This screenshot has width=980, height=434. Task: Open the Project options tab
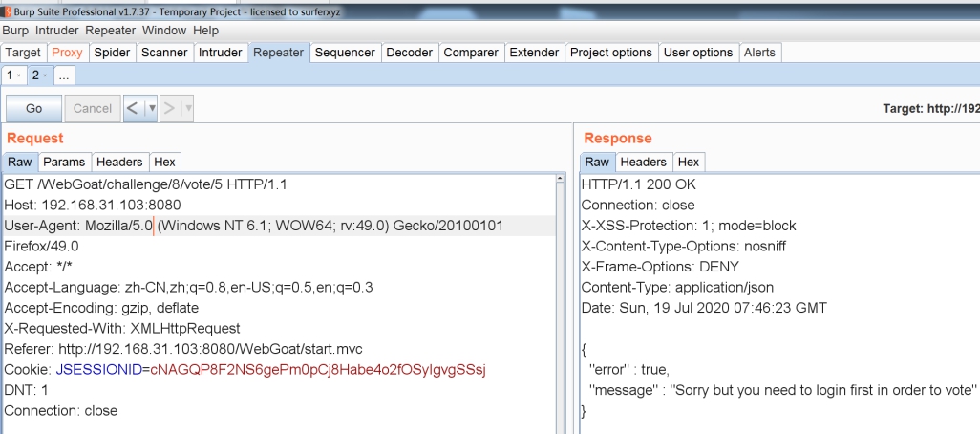(611, 53)
